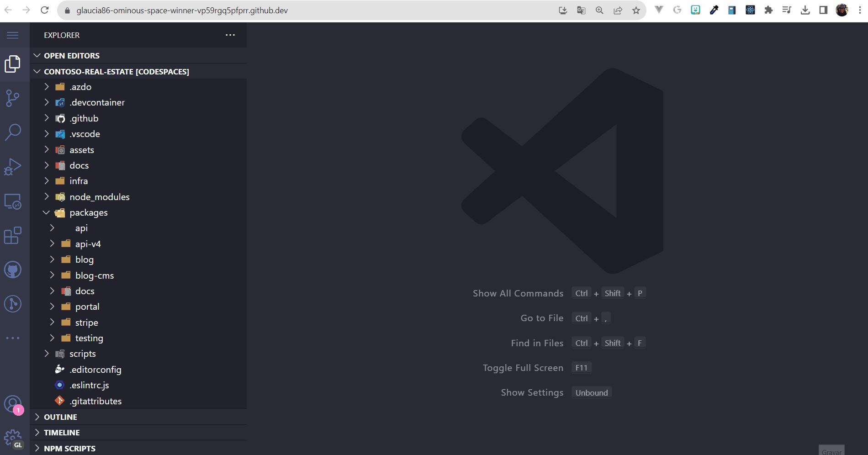Select the Explorer files icon
The height and width of the screenshot is (455, 868).
13,64
